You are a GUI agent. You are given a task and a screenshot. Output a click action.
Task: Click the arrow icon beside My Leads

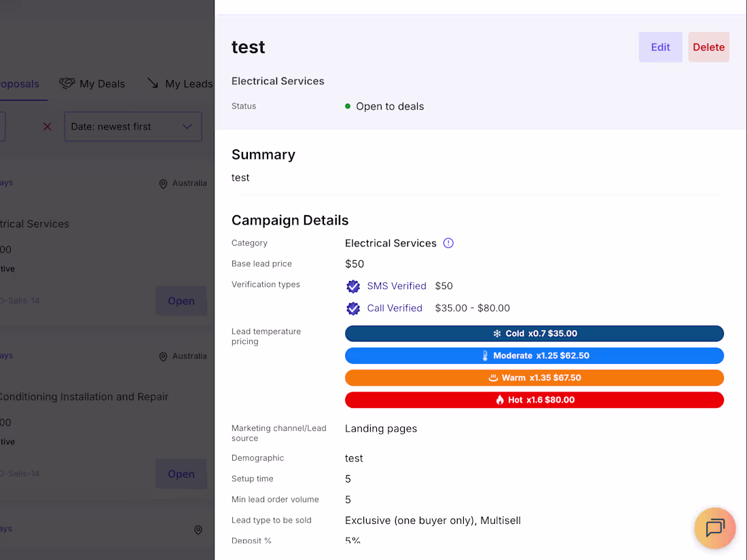click(x=152, y=83)
